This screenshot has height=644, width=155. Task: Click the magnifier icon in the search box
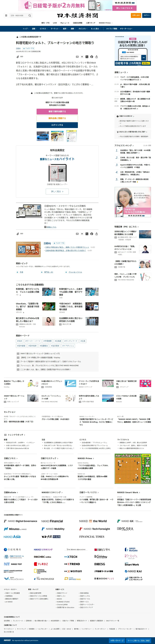coord(30,15)
